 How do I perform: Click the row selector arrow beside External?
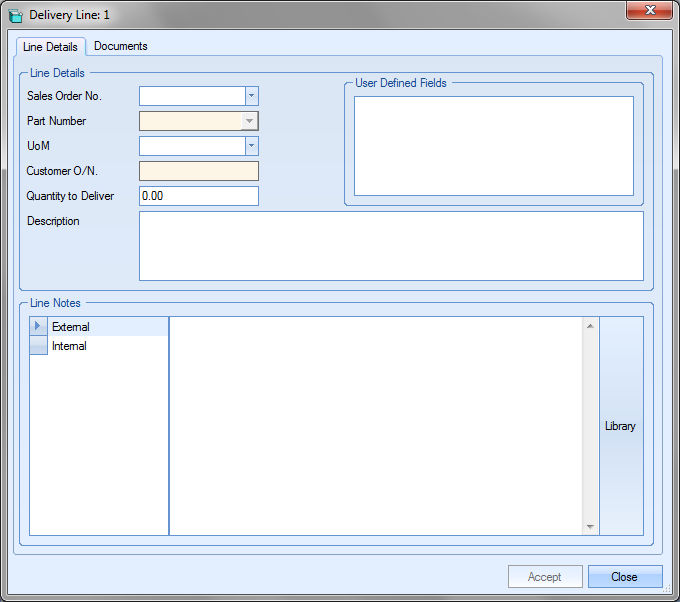pyautogui.click(x=38, y=327)
